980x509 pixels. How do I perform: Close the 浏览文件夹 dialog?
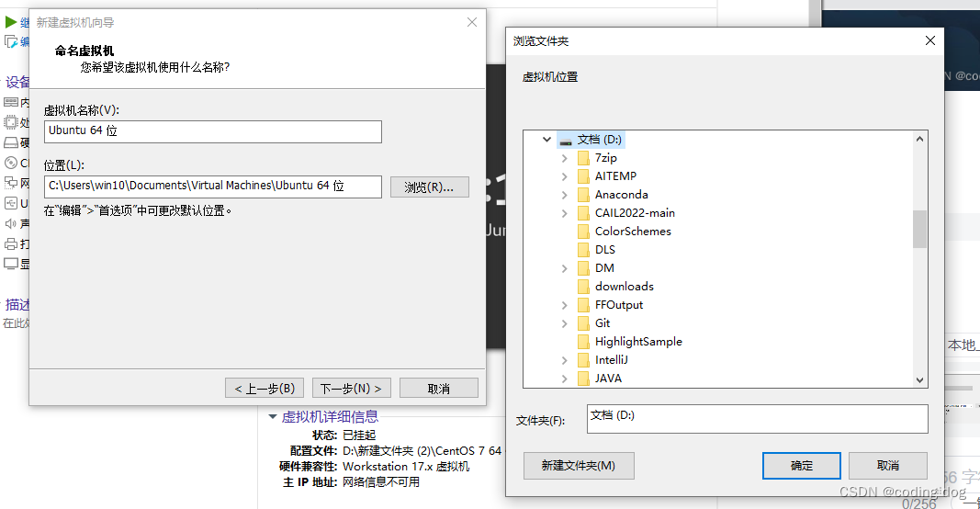(x=930, y=40)
